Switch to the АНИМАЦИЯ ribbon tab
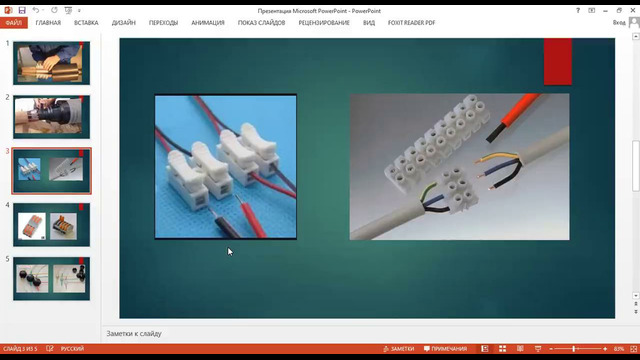640x360 pixels. 208,23
